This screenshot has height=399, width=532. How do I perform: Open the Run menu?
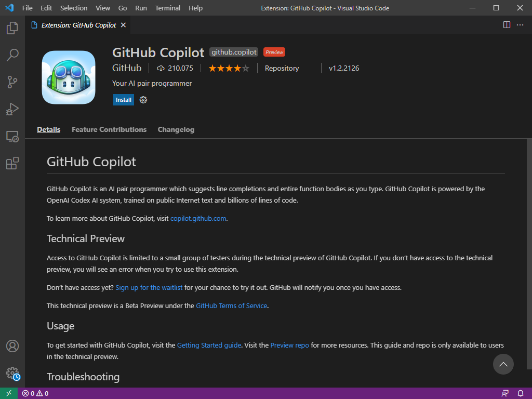click(x=141, y=8)
